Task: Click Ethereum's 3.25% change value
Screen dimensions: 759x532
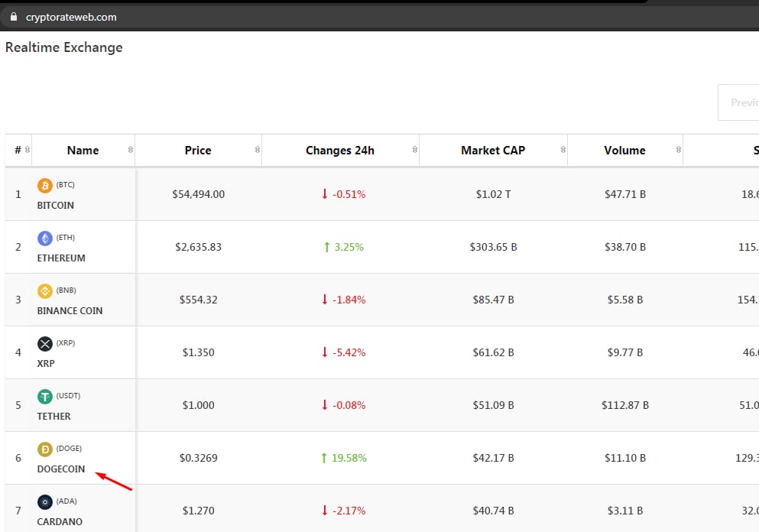Action: [349, 247]
